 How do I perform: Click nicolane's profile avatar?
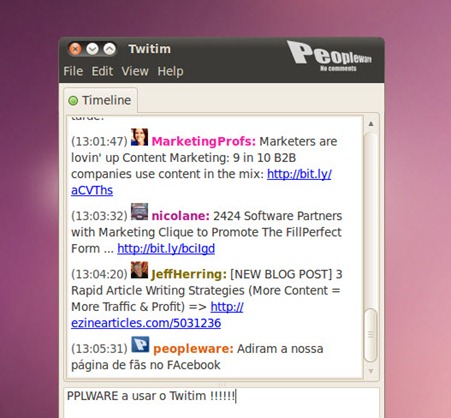pyautogui.click(x=139, y=212)
